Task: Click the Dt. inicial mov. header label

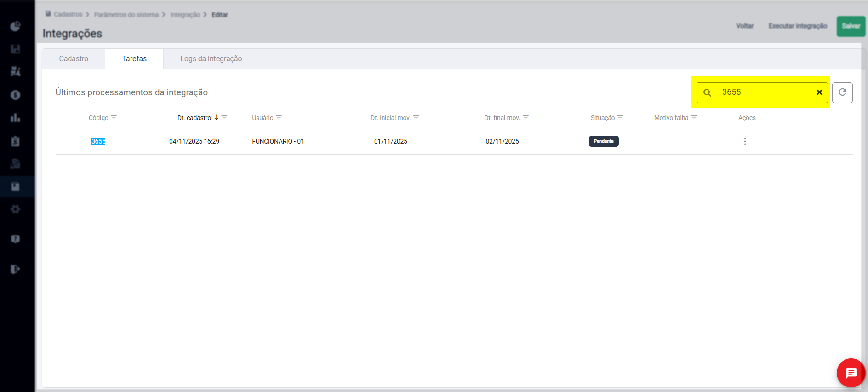Action: 390,118
